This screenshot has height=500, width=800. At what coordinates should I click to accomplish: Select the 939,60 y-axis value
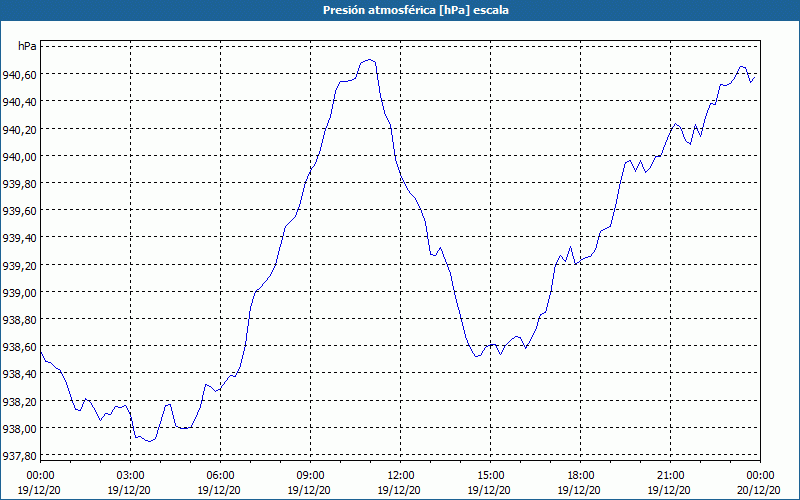coord(19,211)
